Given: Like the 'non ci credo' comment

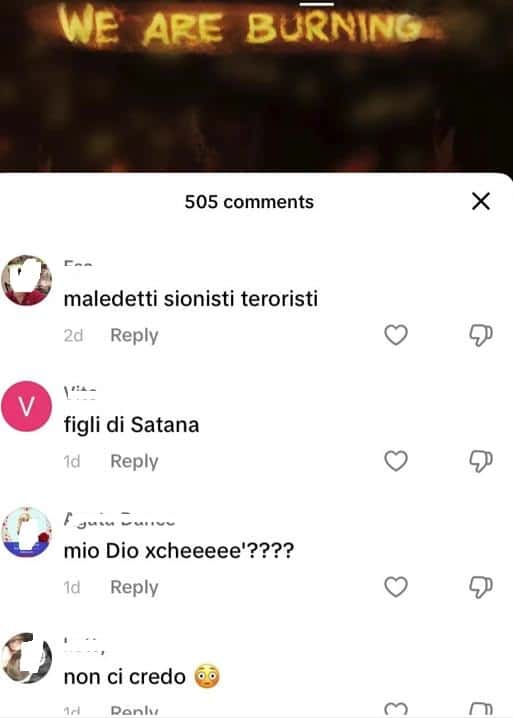Looking at the screenshot, I should [396, 709].
